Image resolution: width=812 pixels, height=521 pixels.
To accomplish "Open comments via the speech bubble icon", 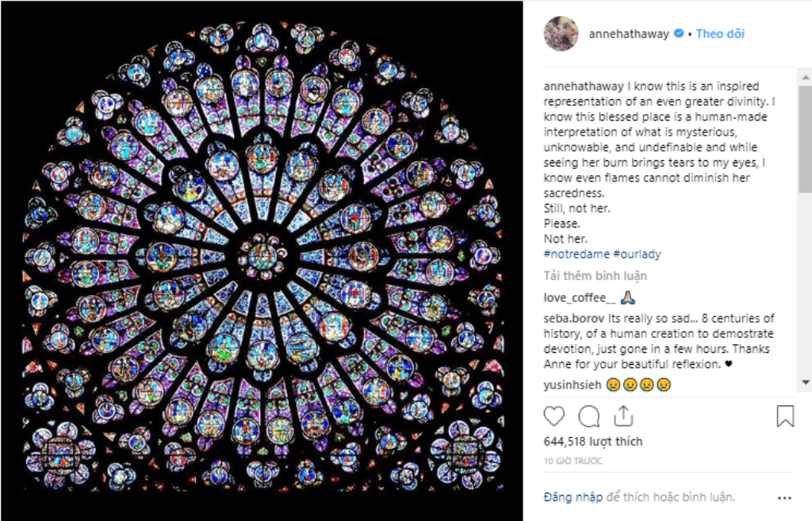I will 589,416.
